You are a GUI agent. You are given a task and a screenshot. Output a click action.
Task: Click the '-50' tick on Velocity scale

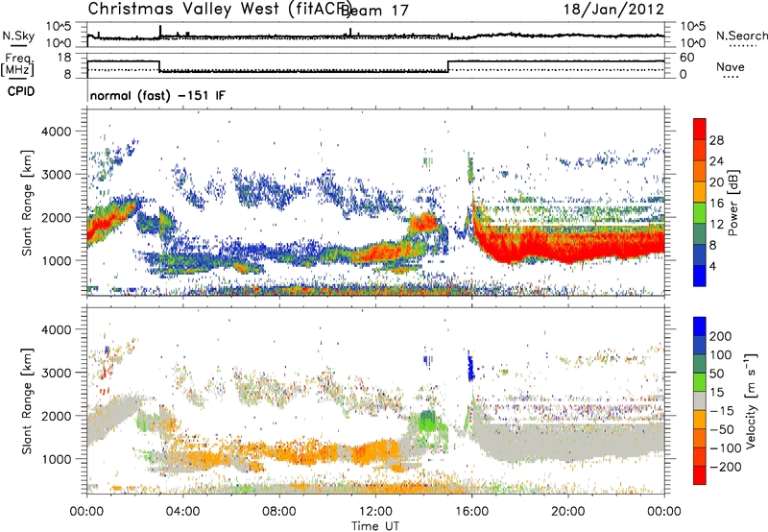[722, 429]
